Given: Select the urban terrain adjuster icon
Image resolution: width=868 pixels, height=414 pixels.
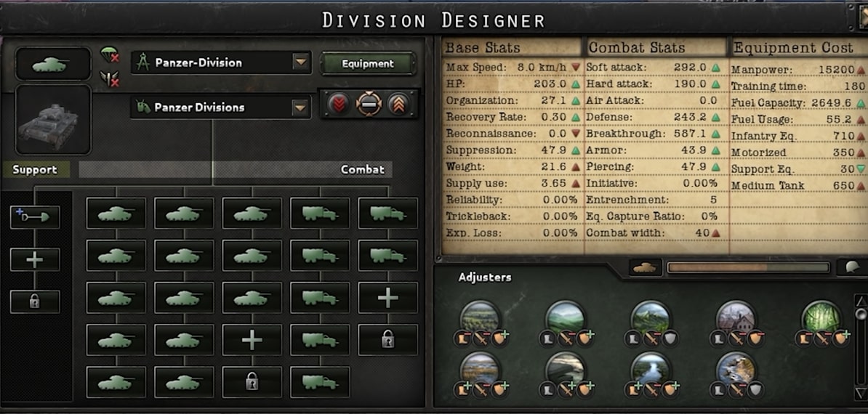Looking at the screenshot, I should click(x=736, y=318).
